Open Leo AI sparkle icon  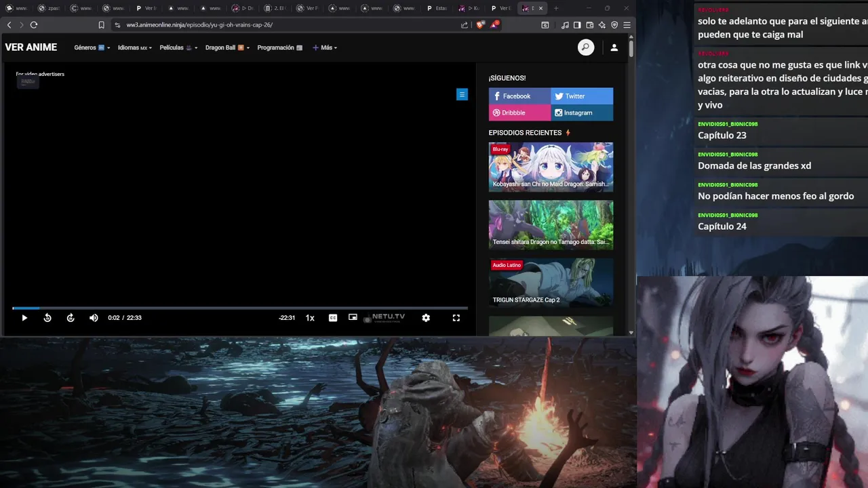point(602,25)
